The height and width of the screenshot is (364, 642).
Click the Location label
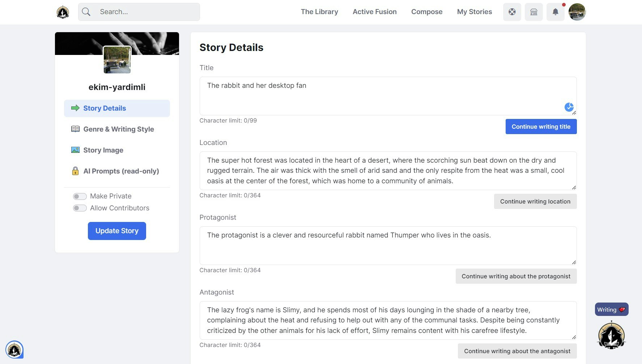click(x=213, y=143)
